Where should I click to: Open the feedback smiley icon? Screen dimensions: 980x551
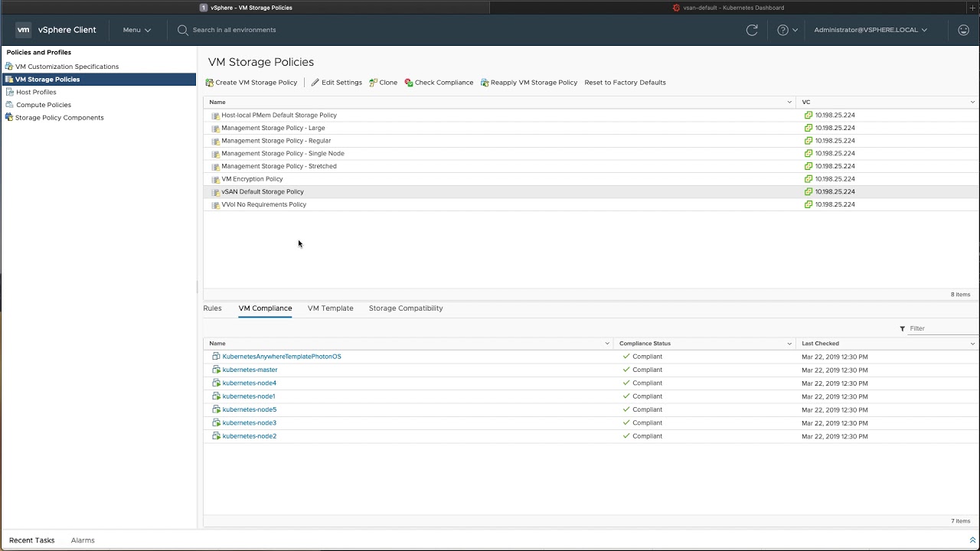963,30
